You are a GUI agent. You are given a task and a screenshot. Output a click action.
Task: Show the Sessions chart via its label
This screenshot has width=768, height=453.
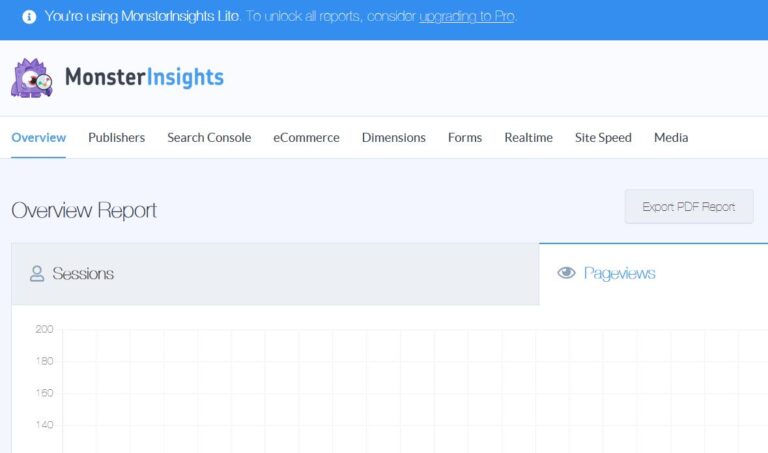tap(83, 273)
